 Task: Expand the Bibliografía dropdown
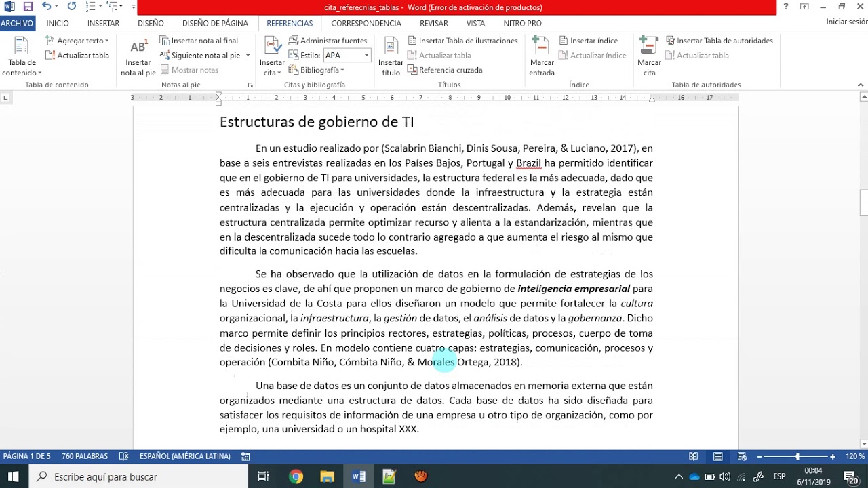click(317, 70)
